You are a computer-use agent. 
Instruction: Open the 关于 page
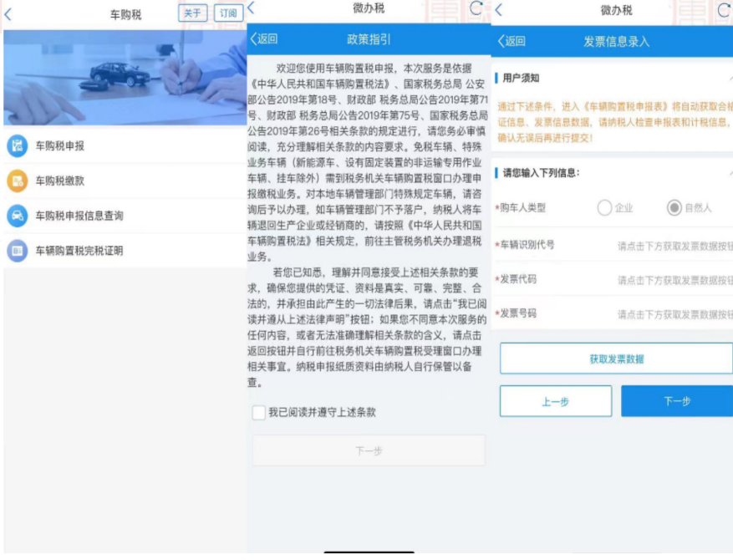(192, 13)
